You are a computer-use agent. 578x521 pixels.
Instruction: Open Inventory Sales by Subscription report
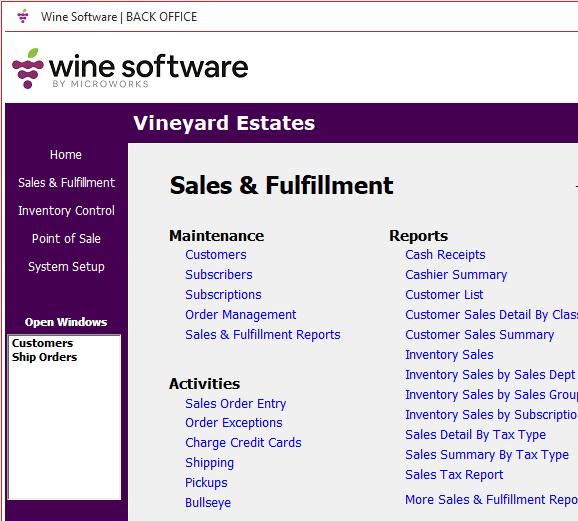pyautogui.click(x=491, y=415)
